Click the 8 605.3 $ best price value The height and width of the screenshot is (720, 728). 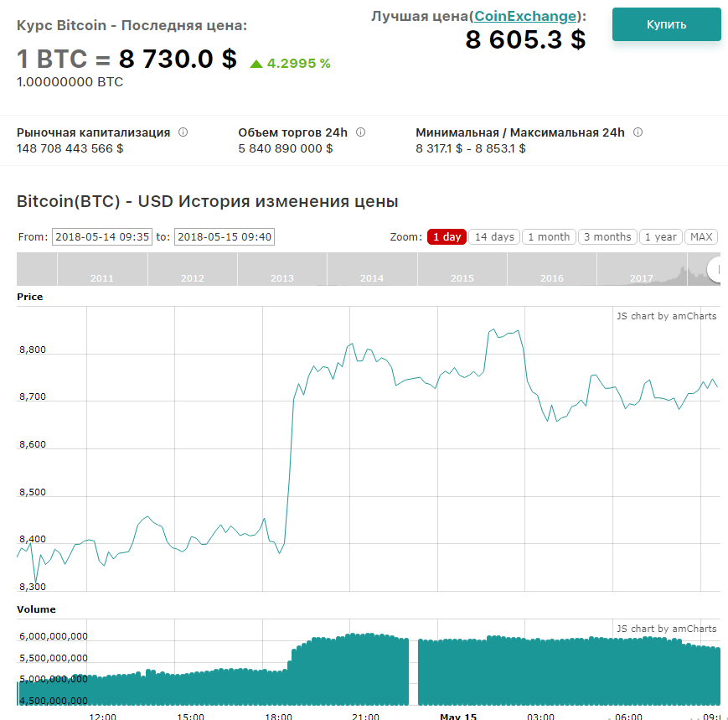525,39
